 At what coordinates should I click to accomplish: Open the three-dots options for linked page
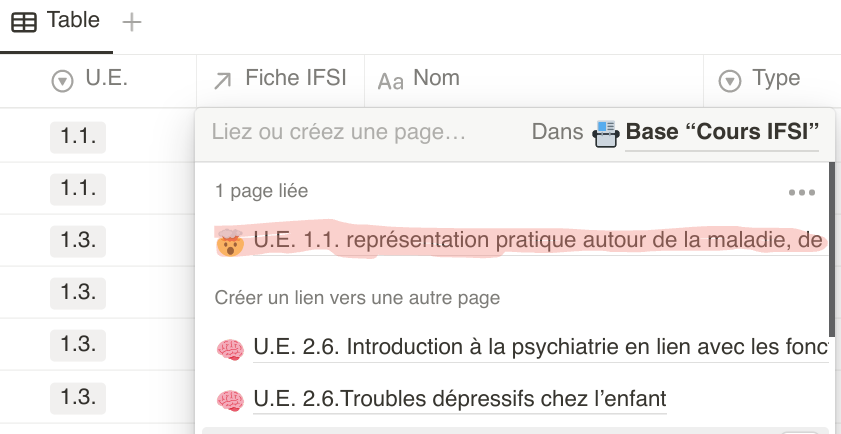click(802, 192)
